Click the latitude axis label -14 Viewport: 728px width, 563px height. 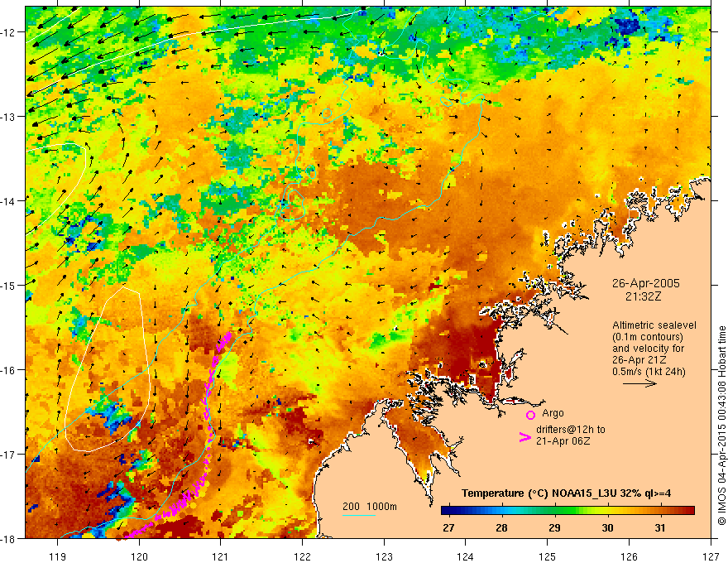click(x=8, y=201)
